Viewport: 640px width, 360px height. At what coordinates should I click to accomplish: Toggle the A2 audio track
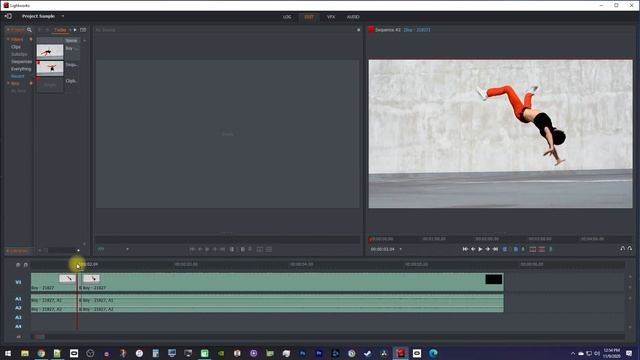(x=18, y=308)
